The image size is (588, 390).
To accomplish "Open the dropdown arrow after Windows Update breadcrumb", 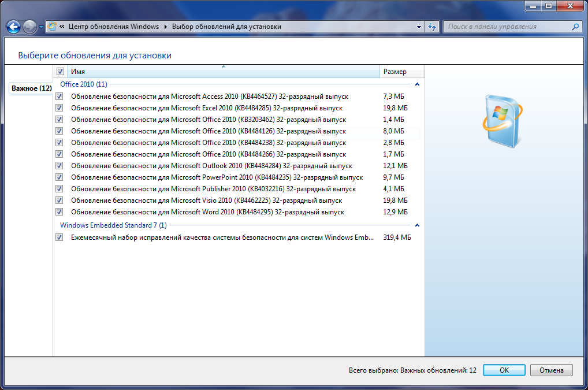I will tap(165, 27).
